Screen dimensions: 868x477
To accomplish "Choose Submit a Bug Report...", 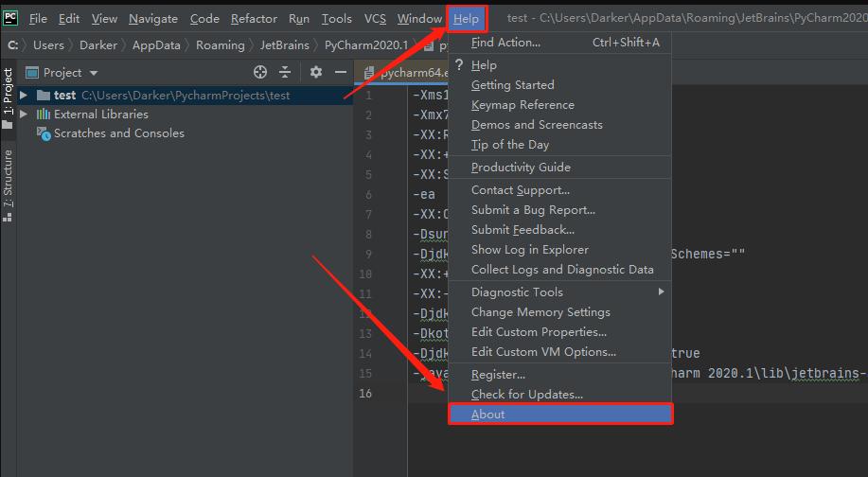I will (559, 210).
